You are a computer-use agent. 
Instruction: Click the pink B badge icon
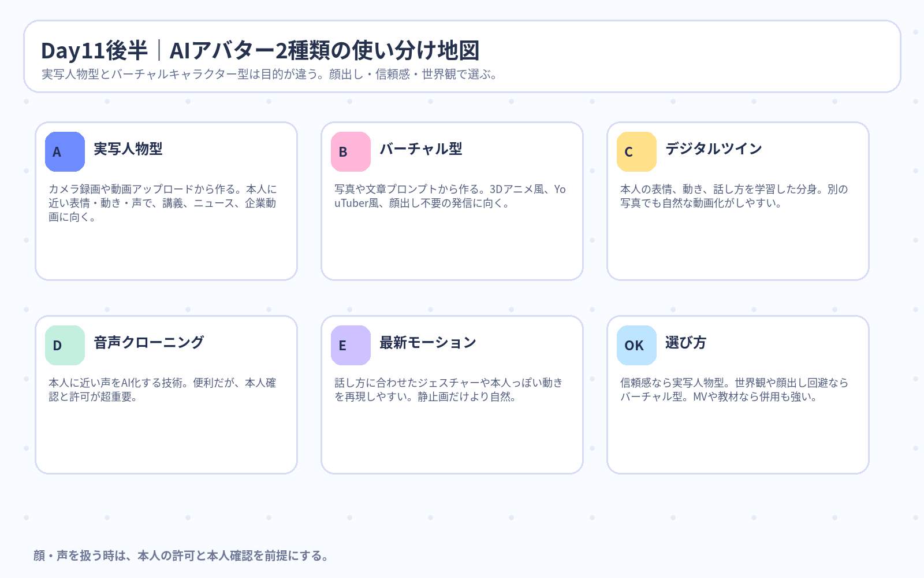tap(351, 151)
